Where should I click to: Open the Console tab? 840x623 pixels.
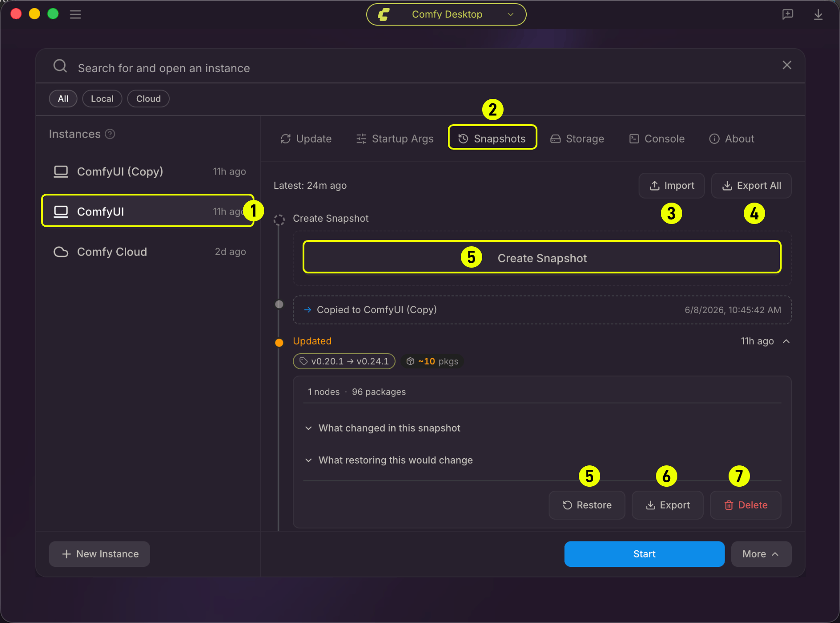(x=657, y=139)
